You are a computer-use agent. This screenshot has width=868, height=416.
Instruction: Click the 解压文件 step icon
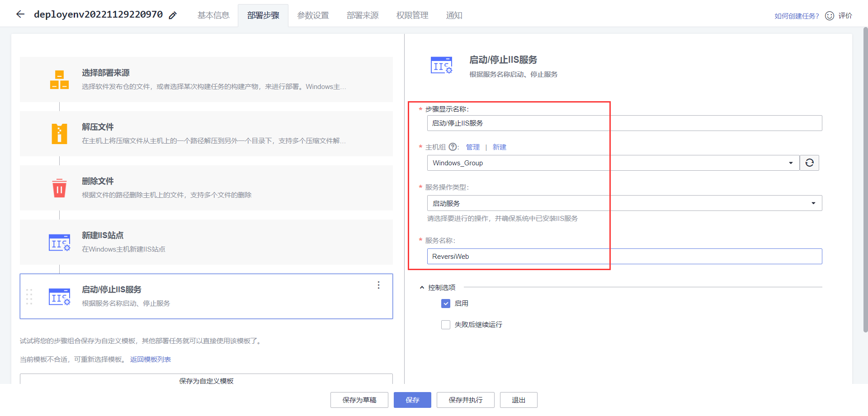click(x=59, y=133)
